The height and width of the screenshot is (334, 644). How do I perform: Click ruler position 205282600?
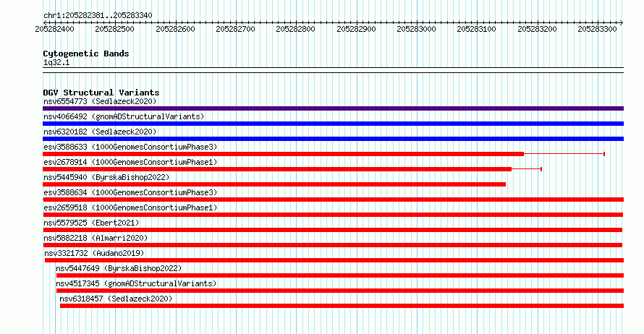[x=175, y=29]
